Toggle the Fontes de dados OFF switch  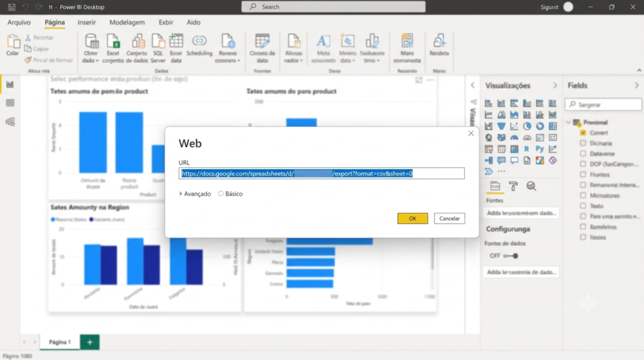(511, 256)
